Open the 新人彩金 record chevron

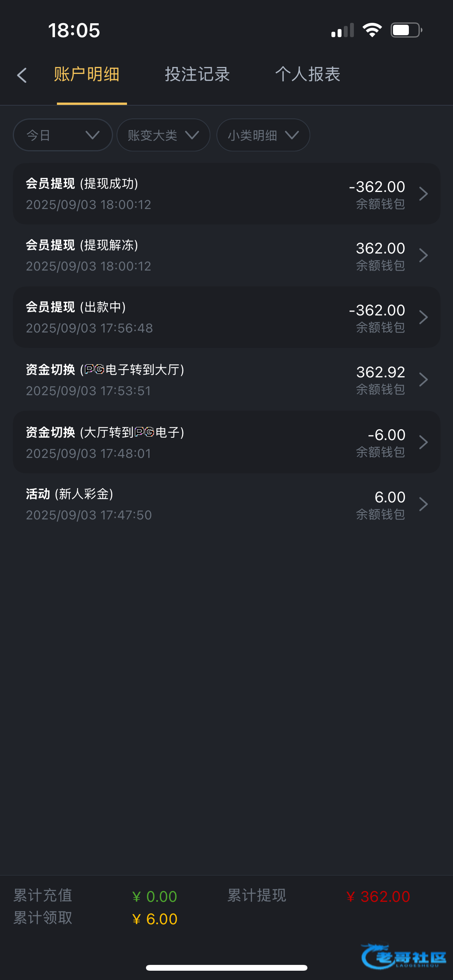[423, 504]
